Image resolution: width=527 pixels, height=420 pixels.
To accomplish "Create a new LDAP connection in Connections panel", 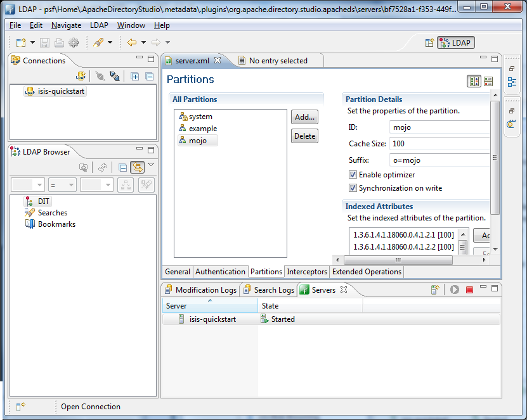I will (81, 76).
